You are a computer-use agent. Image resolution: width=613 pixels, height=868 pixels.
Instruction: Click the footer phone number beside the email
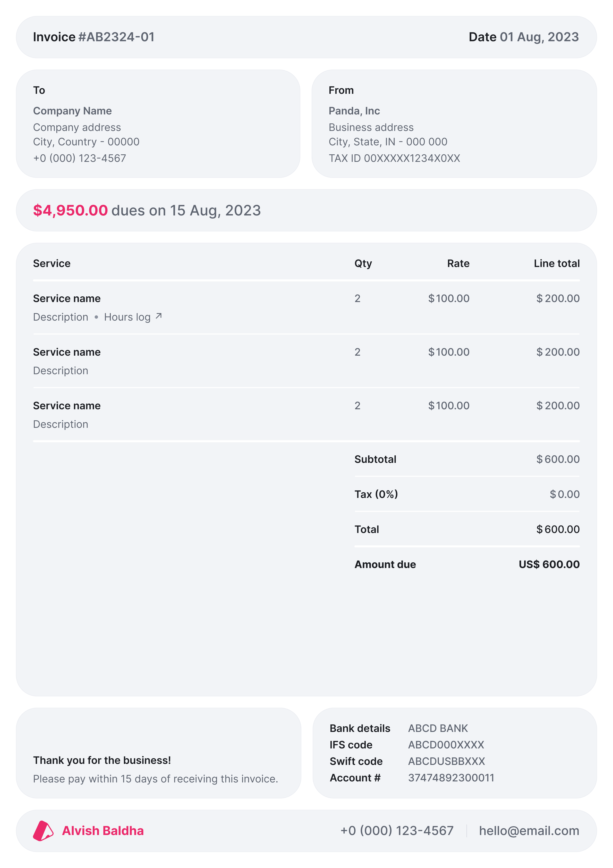point(396,831)
